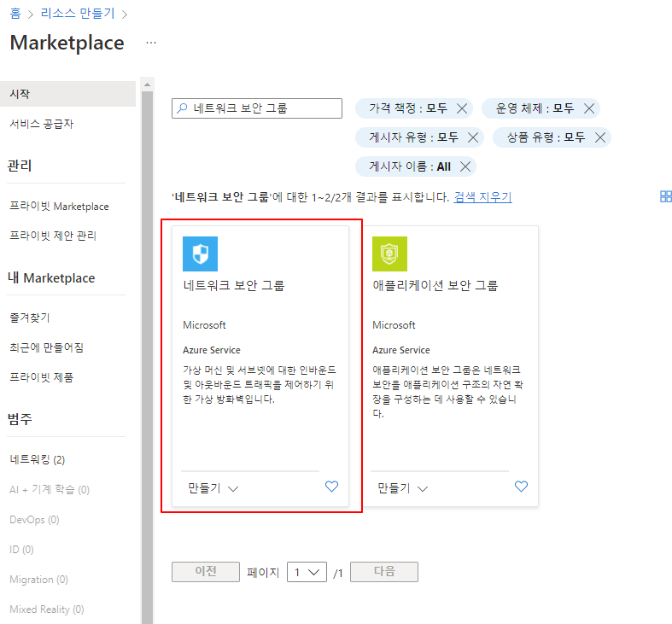Click the search magnifier icon
The image size is (672, 624).
(182, 108)
